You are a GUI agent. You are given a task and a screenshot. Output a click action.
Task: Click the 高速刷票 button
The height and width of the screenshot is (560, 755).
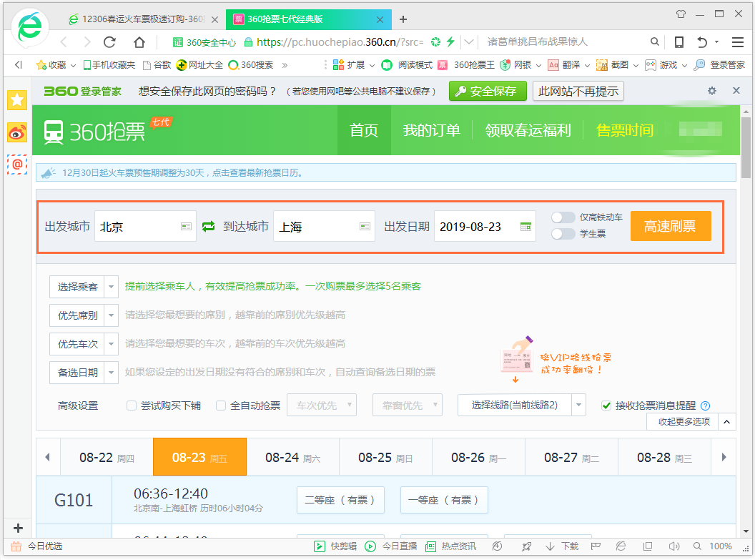click(670, 226)
